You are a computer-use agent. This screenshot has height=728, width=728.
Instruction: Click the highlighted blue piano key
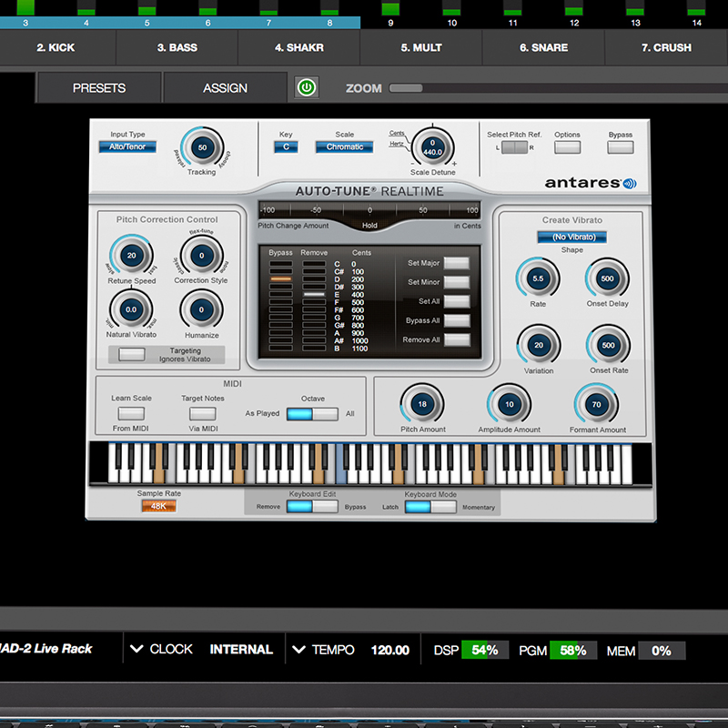(341, 464)
